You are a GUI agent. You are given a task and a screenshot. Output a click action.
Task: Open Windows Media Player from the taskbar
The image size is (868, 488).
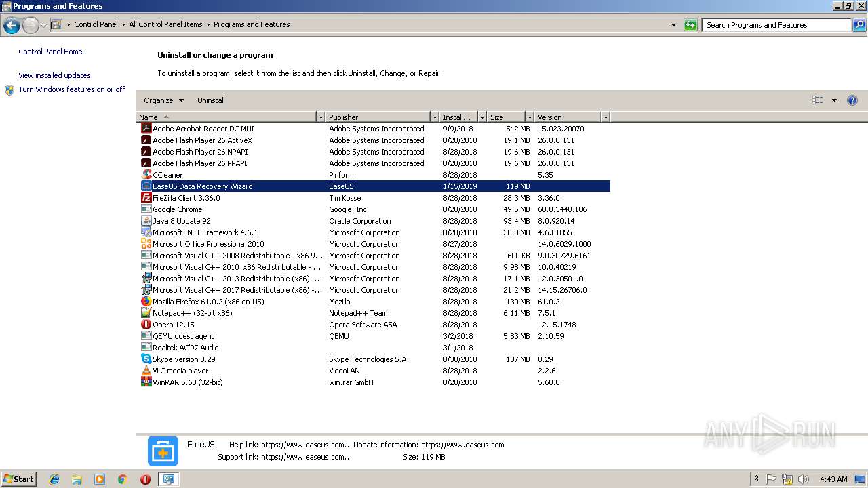coord(100,479)
